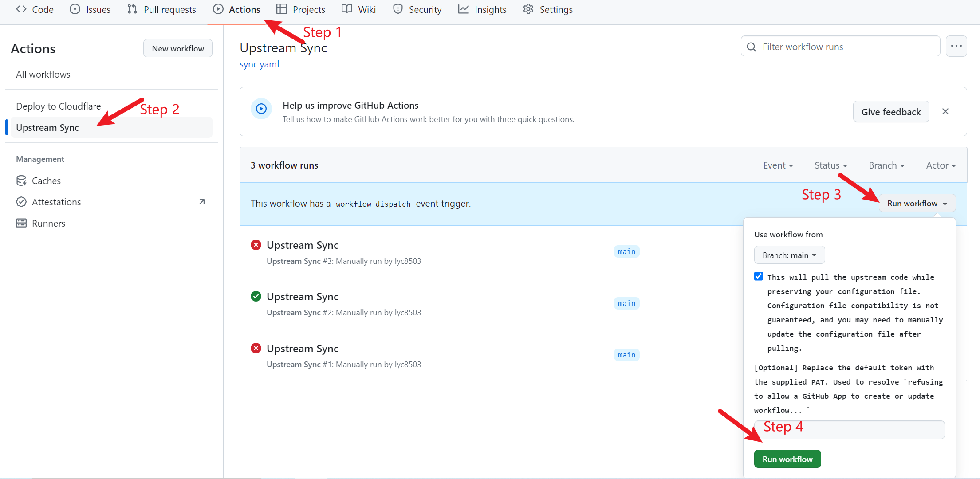Click the Attestations external link arrow
980x479 pixels.
(202, 202)
